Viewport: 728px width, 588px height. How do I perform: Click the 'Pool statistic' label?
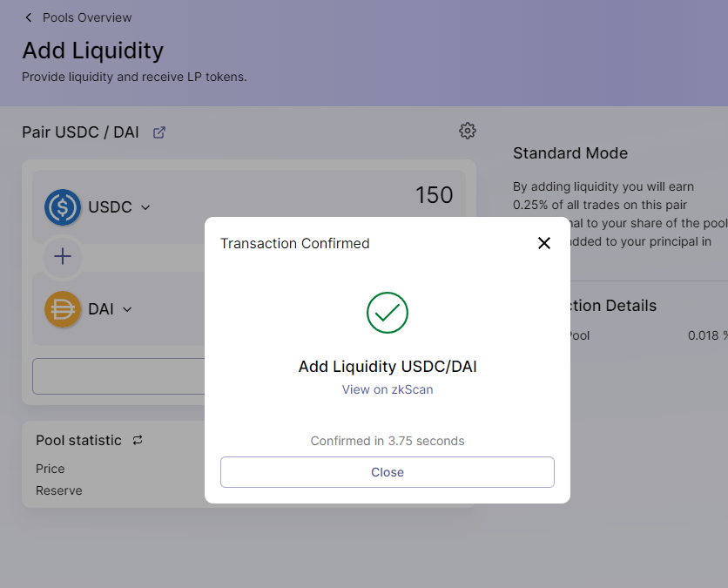(x=78, y=440)
